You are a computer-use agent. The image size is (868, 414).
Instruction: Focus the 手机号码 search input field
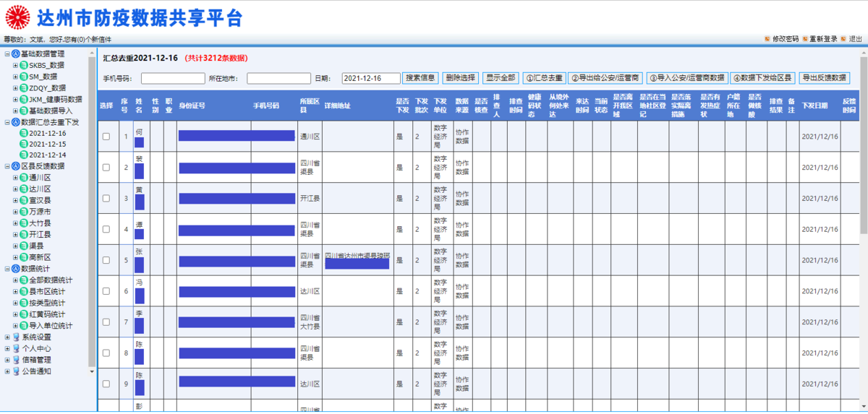(173, 78)
